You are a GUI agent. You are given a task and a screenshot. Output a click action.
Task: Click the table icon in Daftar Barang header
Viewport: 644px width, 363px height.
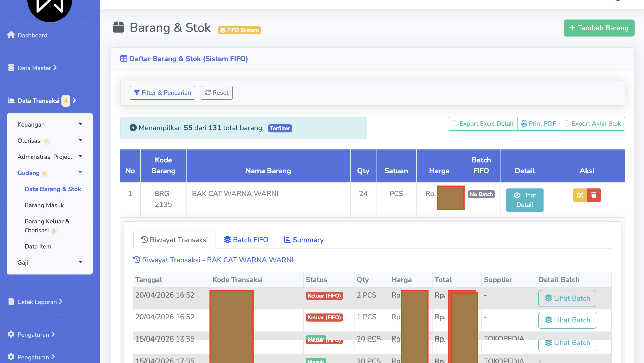pos(124,59)
